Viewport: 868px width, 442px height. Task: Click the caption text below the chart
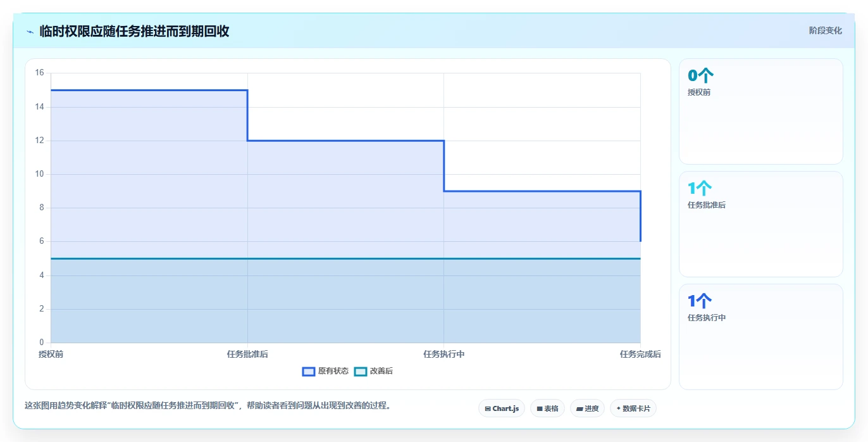tap(208, 406)
